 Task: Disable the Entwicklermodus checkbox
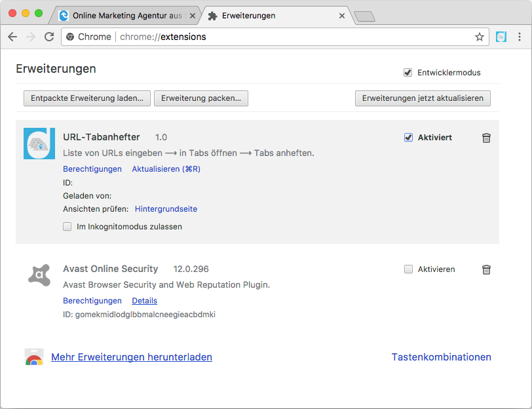pyautogui.click(x=408, y=72)
